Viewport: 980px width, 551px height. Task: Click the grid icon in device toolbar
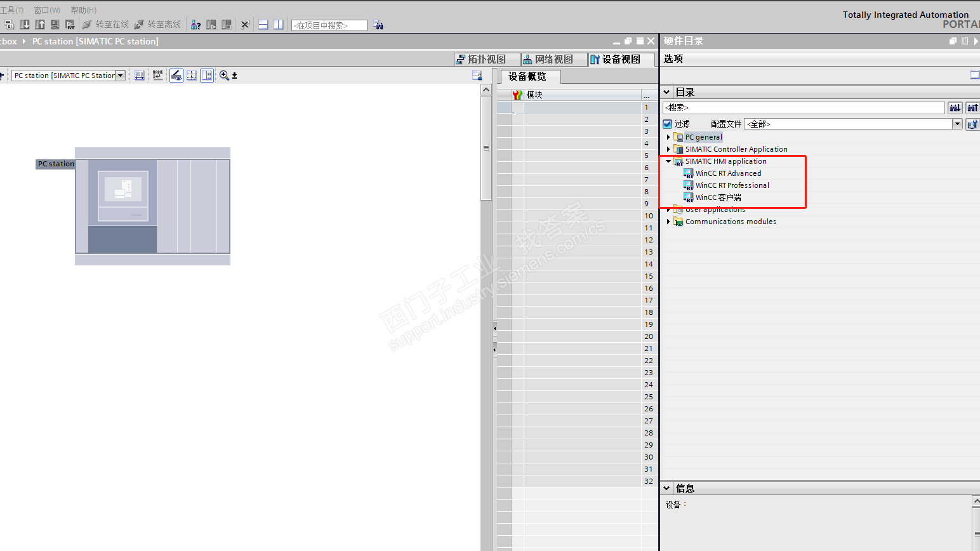click(x=192, y=76)
